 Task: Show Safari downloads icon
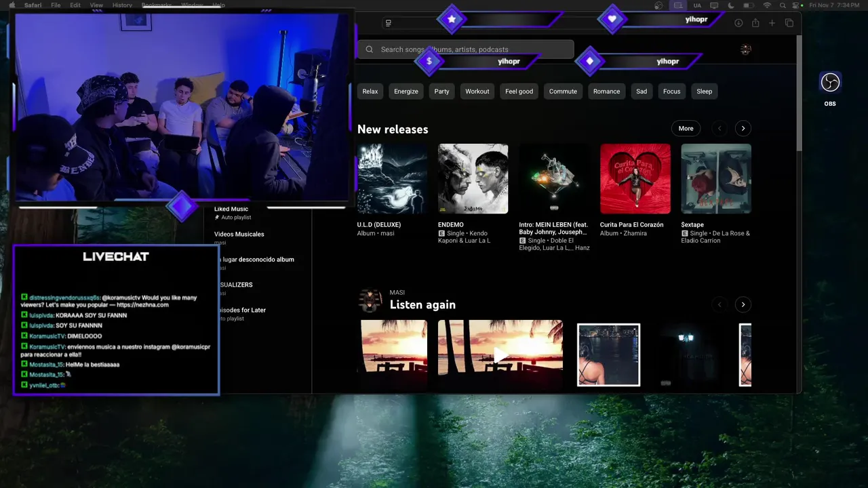point(738,23)
